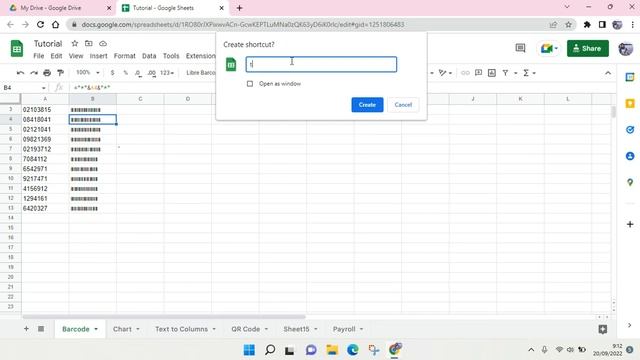Open Functions sigma icon
Image resolution: width=640 pixels, height=360 pixels.
pos(526,73)
